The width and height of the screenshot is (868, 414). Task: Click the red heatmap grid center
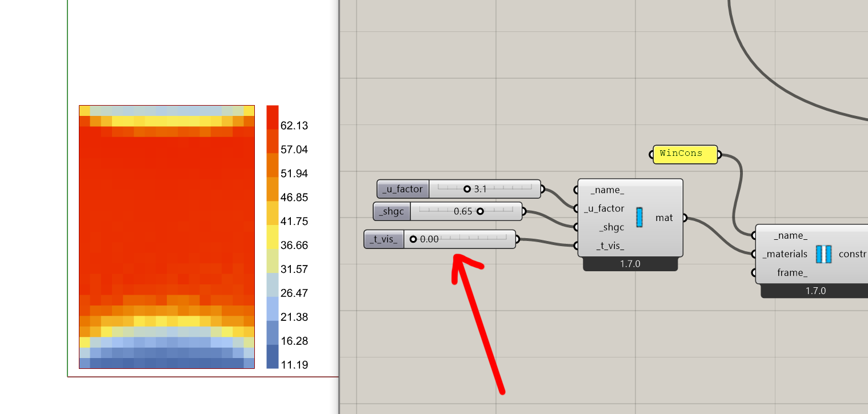point(167,237)
